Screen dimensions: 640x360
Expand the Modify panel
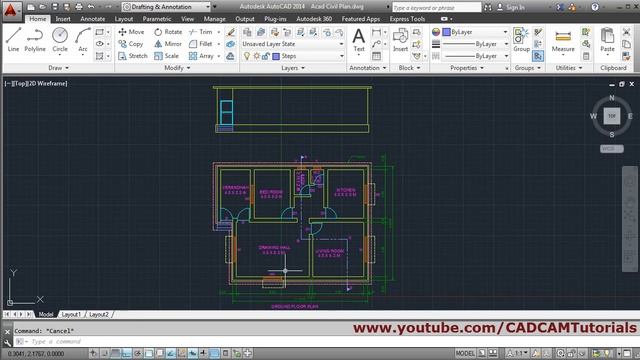click(177, 68)
